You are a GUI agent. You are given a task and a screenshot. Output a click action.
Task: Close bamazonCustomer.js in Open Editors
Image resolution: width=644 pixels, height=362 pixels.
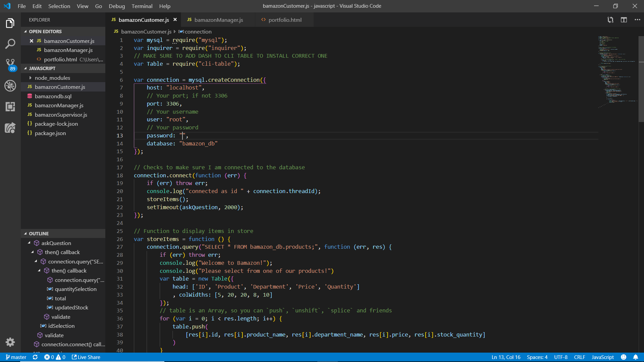pyautogui.click(x=32, y=41)
